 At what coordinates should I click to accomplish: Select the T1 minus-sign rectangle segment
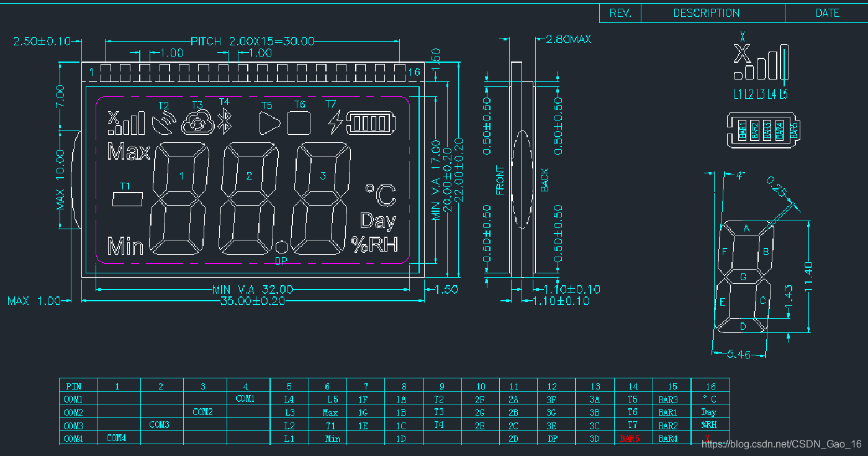point(127,199)
